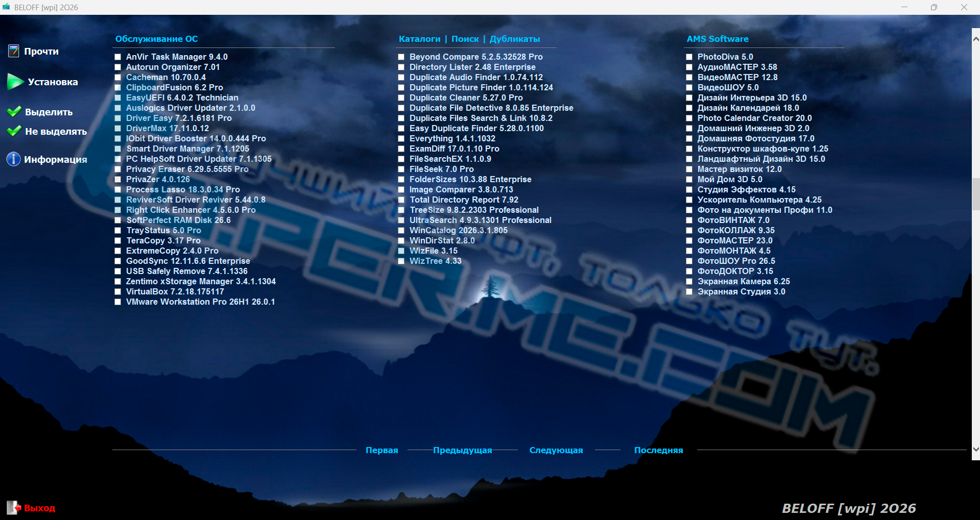Click the Прочти notepad icon
This screenshot has height=520, width=980.
pyautogui.click(x=14, y=51)
